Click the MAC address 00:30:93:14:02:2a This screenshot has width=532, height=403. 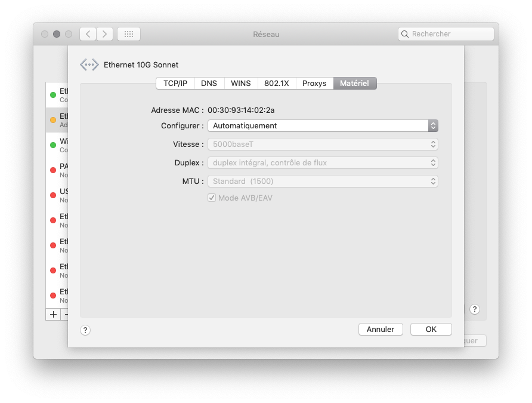click(x=241, y=110)
